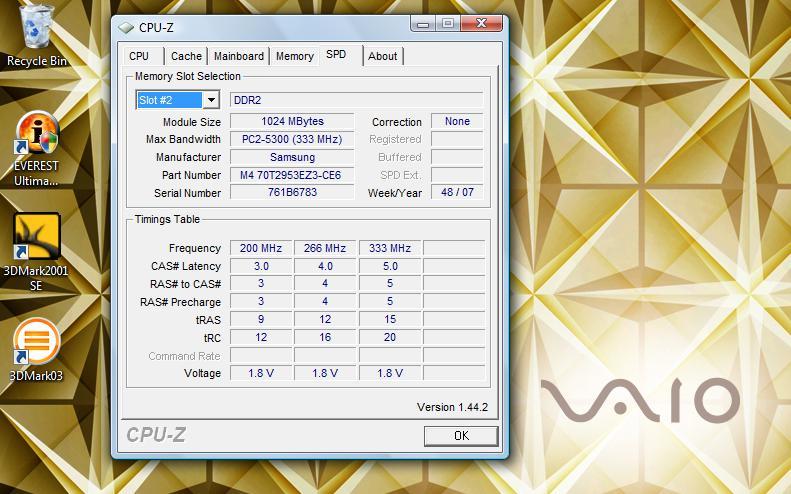Click the RAS# Precharge label

click(180, 302)
